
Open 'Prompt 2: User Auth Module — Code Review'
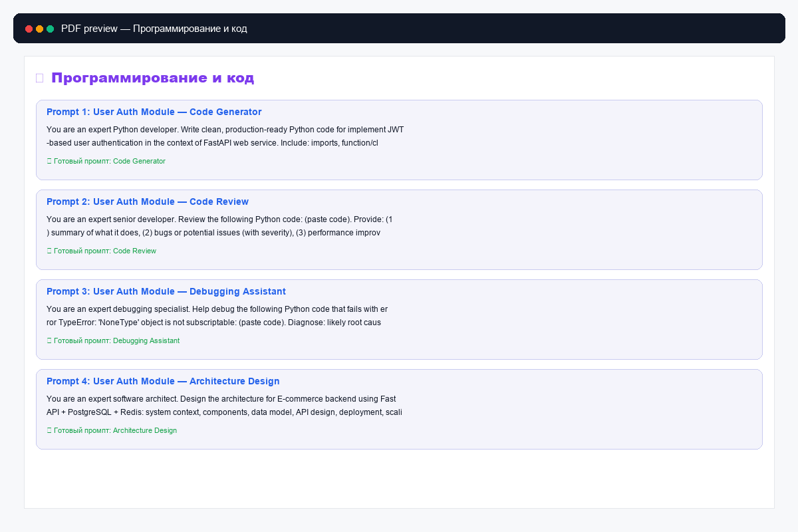[x=148, y=201]
